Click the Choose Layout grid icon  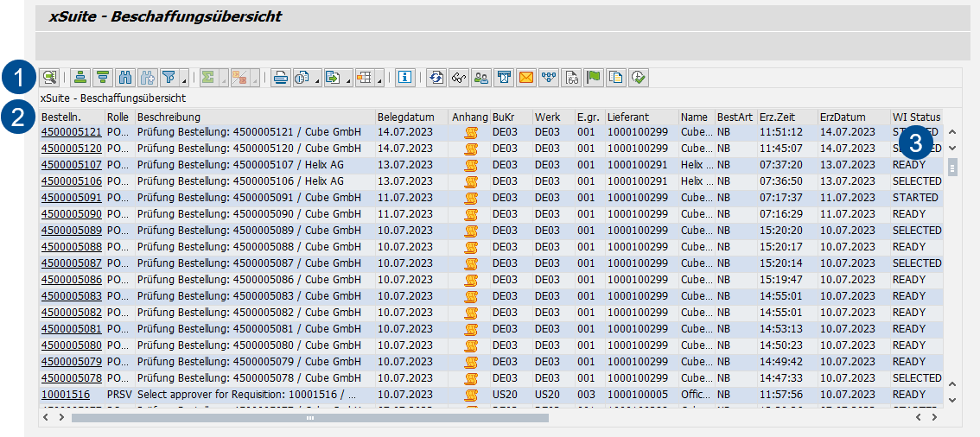(365, 78)
